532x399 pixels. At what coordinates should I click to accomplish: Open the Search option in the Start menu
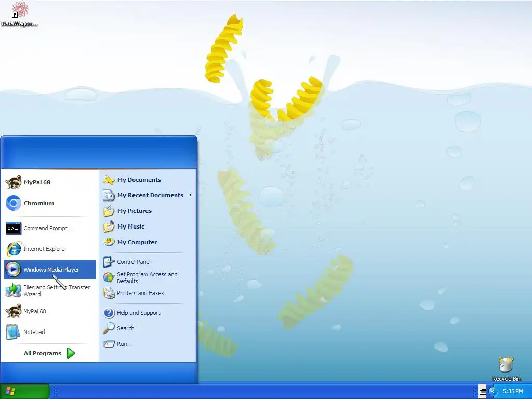pyautogui.click(x=148, y=328)
